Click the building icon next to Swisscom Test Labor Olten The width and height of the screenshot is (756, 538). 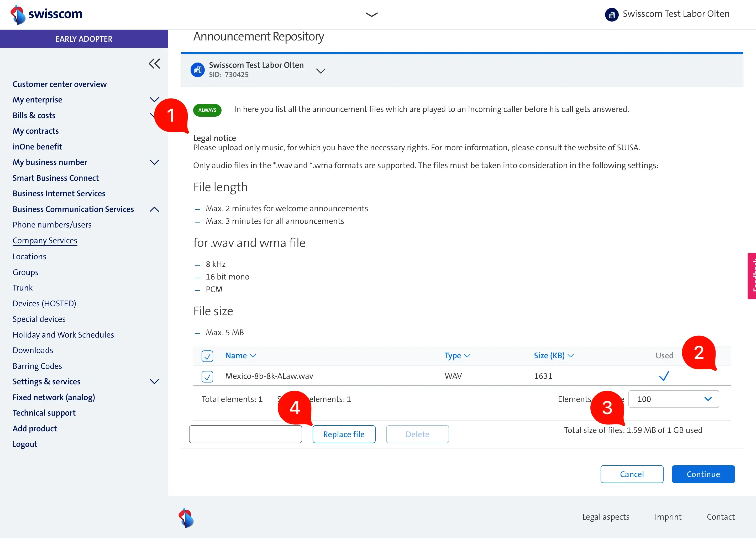(611, 14)
